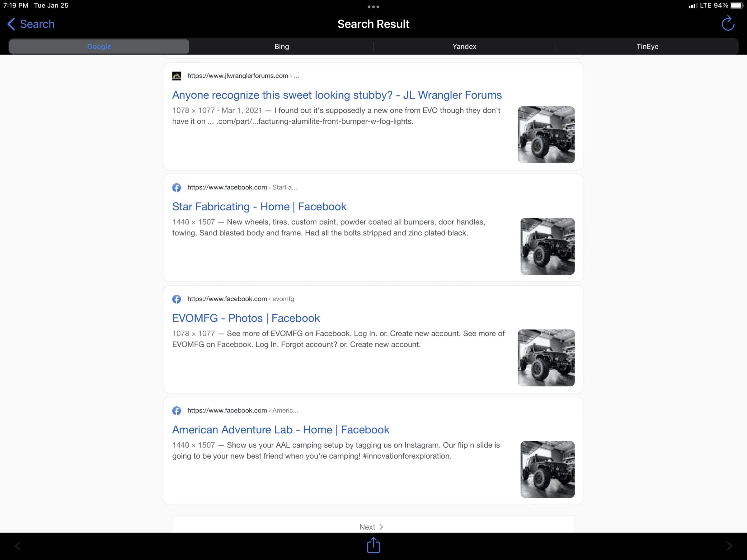Tap the browser forward arrow in bottom bar

(729, 546)
